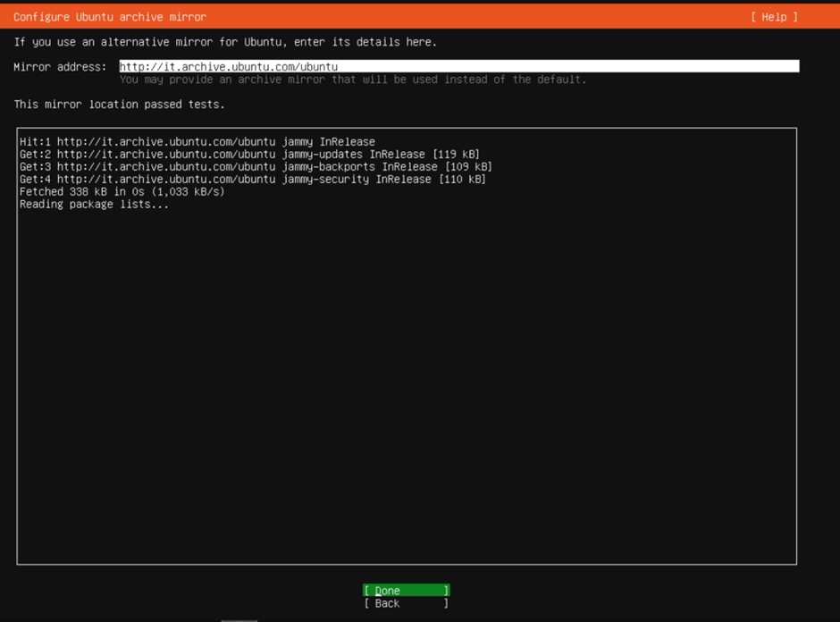Click the [110 kB] size in log
840x622 pixels.
point(463,180)
